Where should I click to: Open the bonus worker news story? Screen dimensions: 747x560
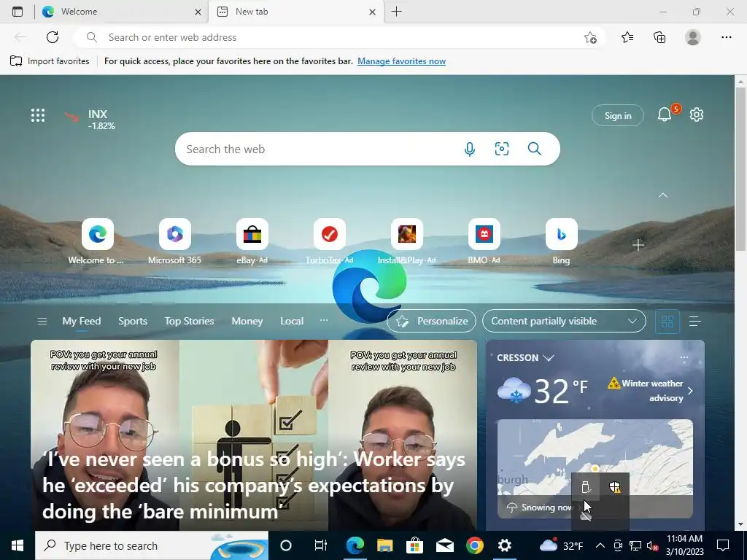[x=254, y=435]
